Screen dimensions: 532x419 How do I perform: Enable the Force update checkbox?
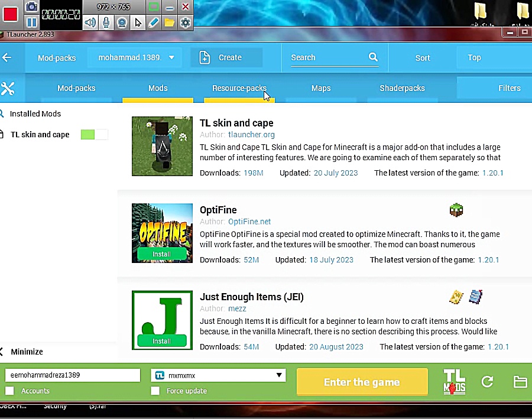pyautogui.click(x=155, y=391)
